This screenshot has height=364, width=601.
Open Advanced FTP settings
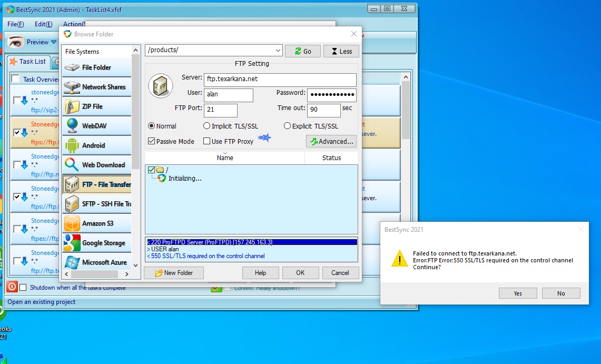tap(331, 141)
